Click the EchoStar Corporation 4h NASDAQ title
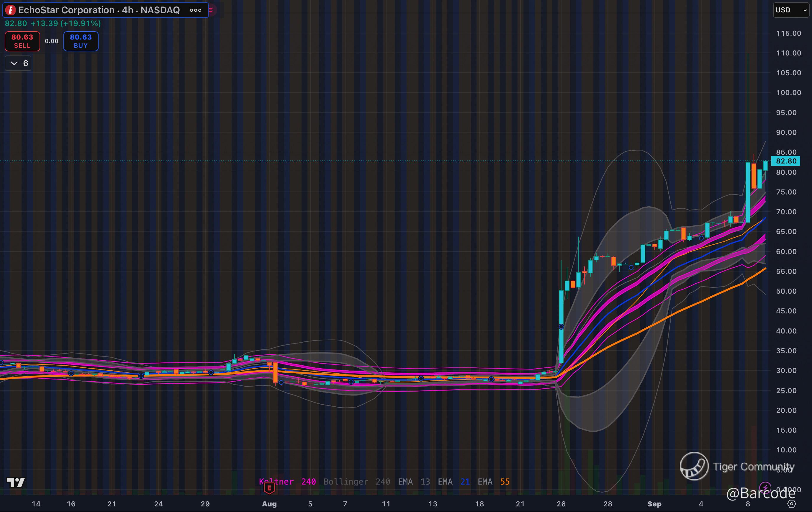 [99, 10]
